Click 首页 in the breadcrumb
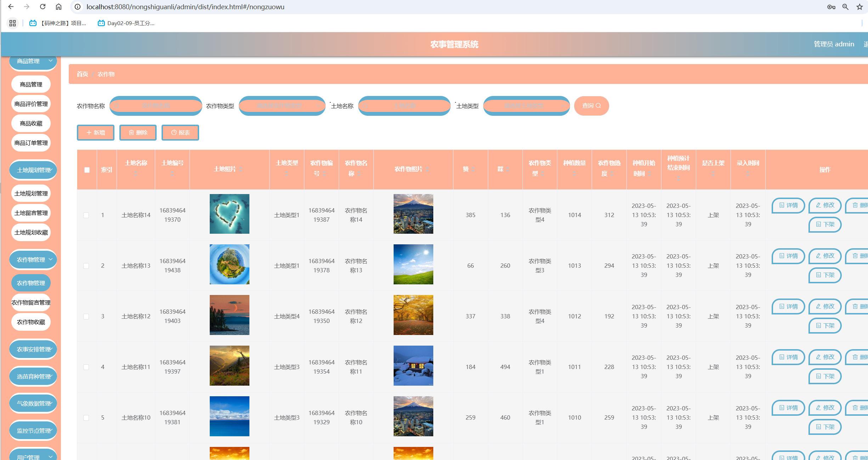The height and width of the screenshot is (460, 868). tap(82, 74)
